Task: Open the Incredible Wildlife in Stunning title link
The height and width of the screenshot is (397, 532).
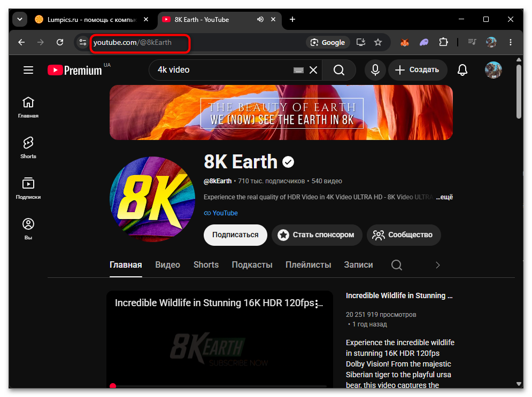Action: click(399, 295)
